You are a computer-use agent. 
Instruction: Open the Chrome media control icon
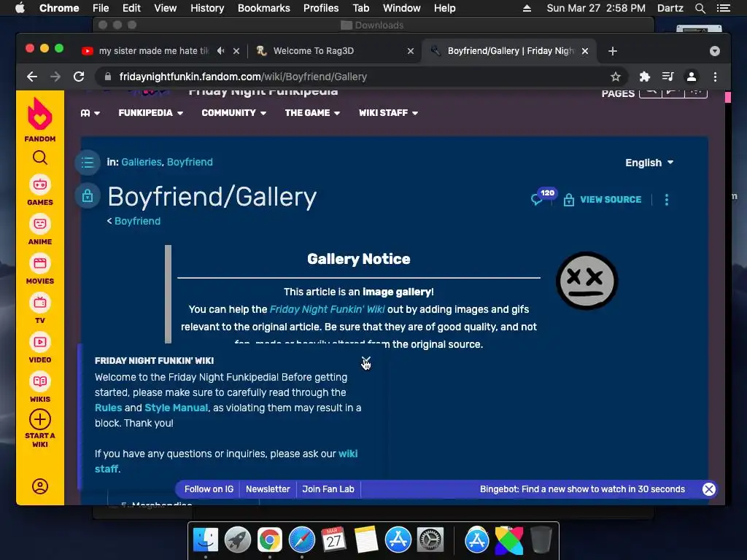coord(668,77)
